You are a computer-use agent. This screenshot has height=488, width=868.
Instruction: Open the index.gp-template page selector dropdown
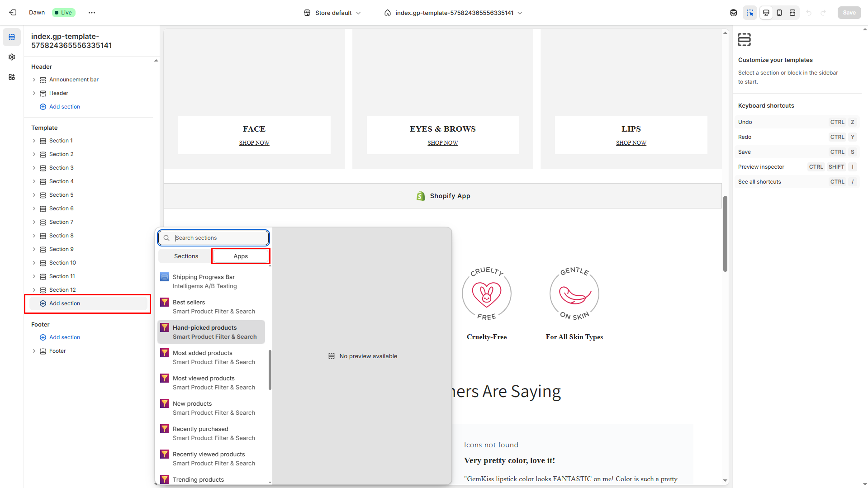click(453, 13)
